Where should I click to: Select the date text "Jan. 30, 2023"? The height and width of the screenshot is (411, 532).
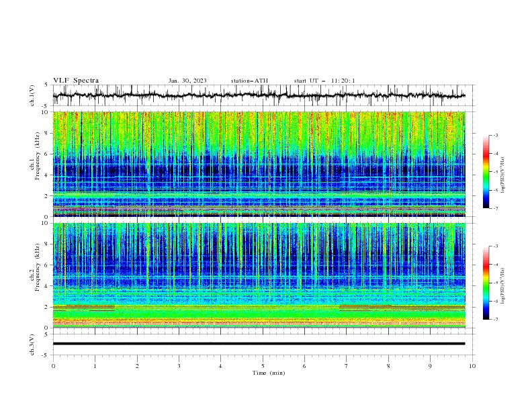(187, 81)
